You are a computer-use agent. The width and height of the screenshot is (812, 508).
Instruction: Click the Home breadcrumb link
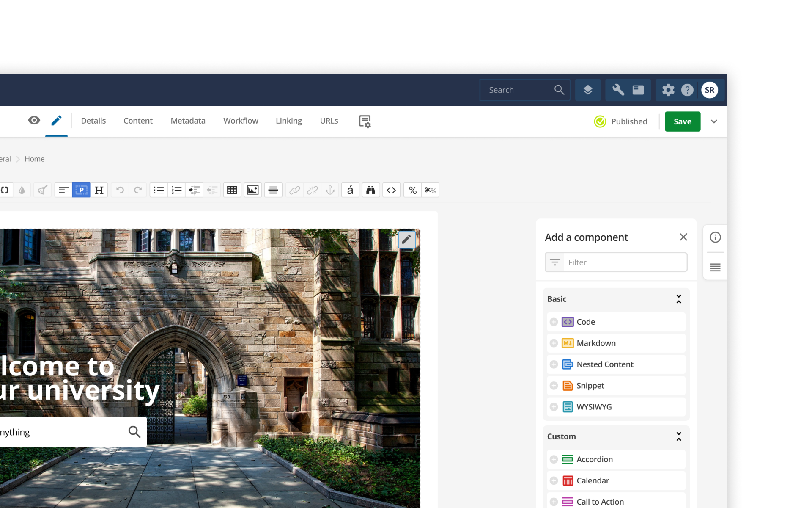pos(34,159)
